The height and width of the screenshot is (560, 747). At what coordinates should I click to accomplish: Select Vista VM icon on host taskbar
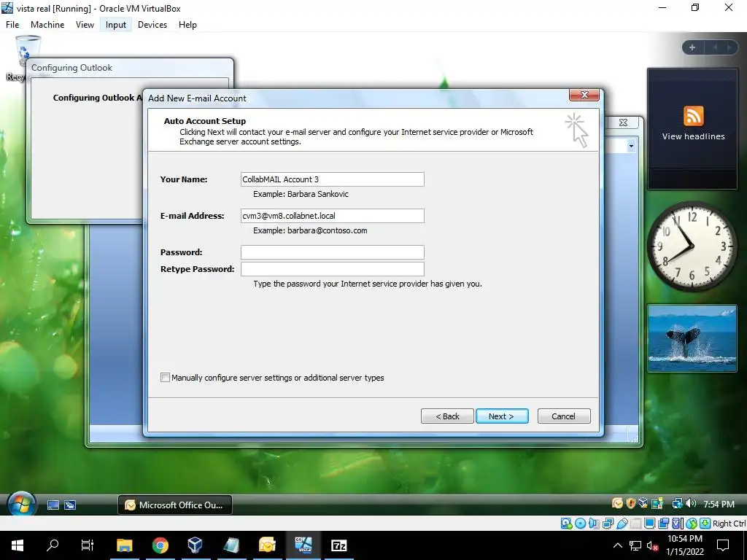click(303, 545)
